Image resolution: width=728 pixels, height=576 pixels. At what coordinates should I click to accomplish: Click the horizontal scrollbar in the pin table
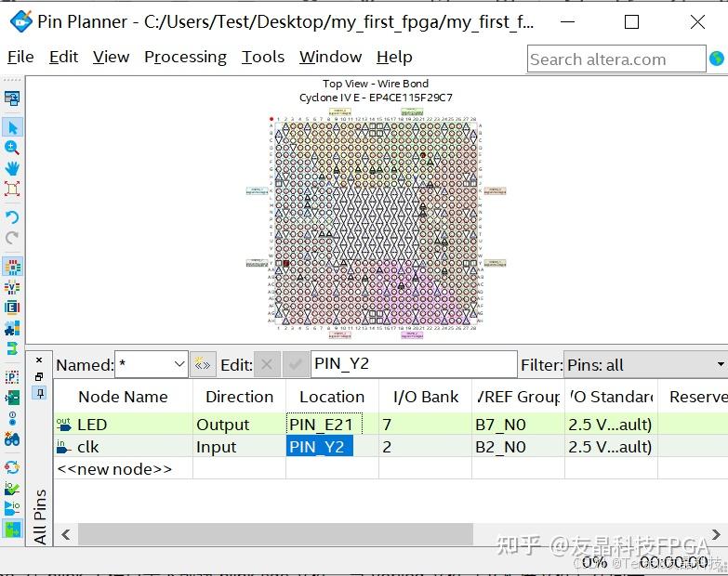(x=275, y=534)
